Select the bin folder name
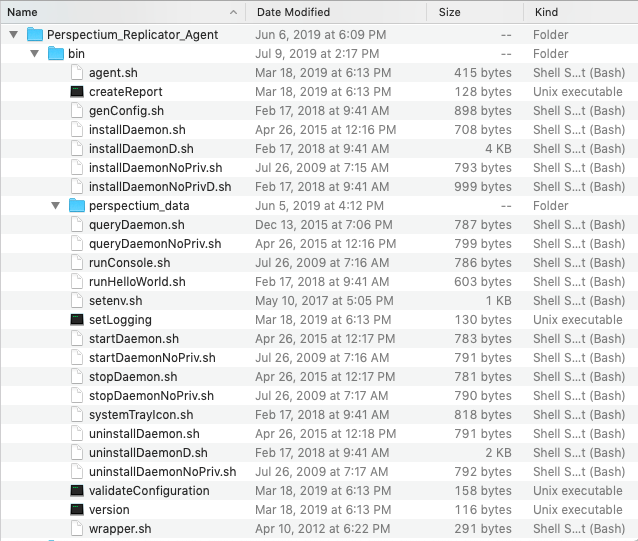Screen dimensions: 638x541 (x=76, y=54)
